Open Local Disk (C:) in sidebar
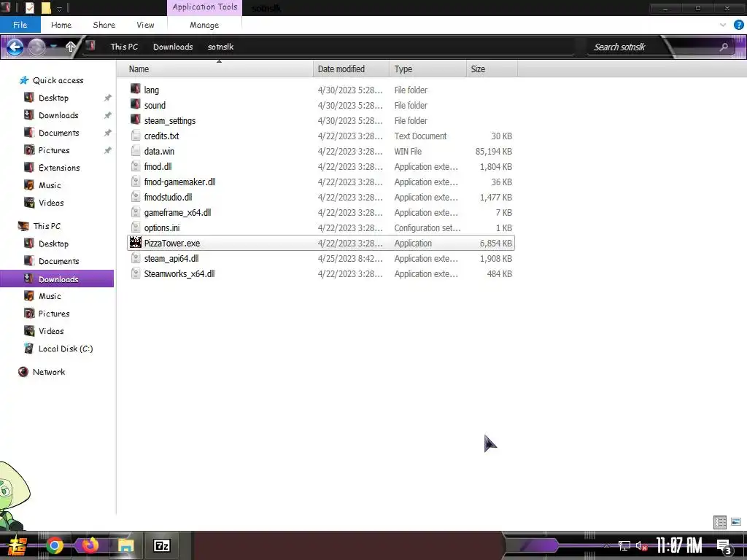Screen dimensions: 747x560 point(65,349)
